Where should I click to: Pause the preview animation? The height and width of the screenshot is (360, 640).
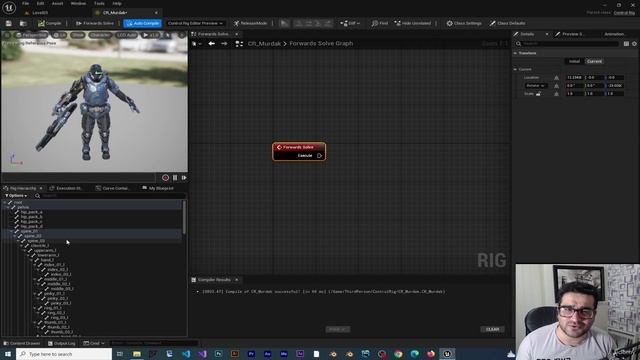175,178
